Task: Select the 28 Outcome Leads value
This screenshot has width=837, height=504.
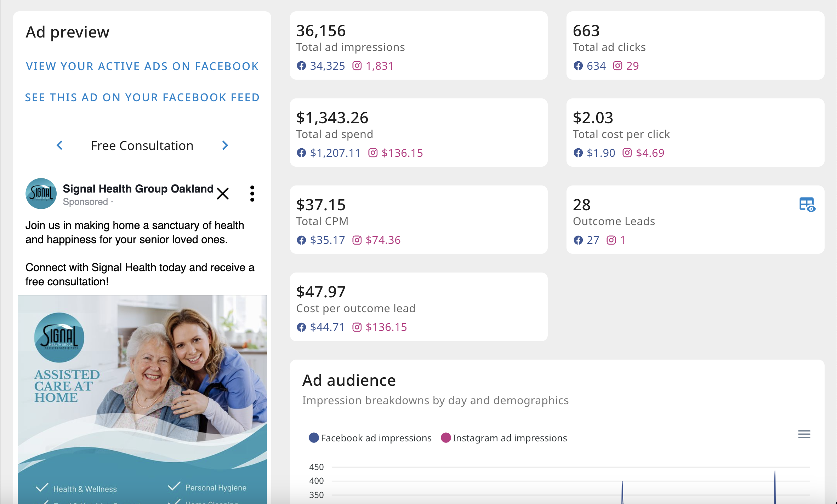Action: click(582, 205)
